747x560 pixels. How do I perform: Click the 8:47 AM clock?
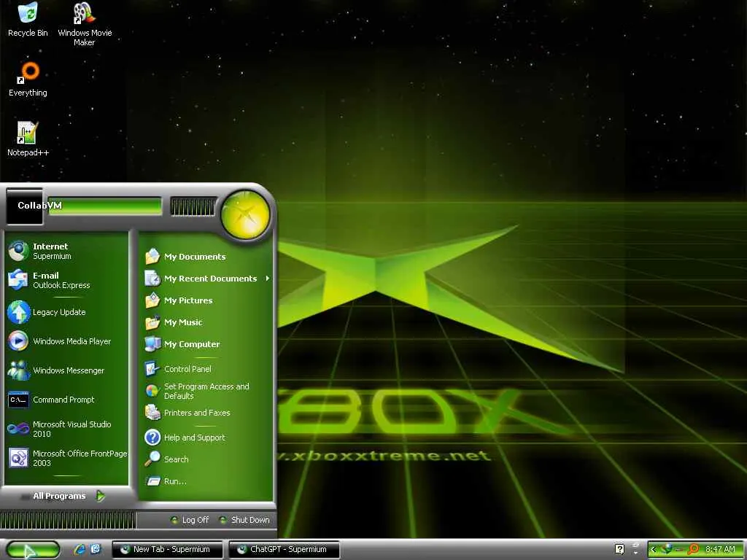(x=720, y=550)
